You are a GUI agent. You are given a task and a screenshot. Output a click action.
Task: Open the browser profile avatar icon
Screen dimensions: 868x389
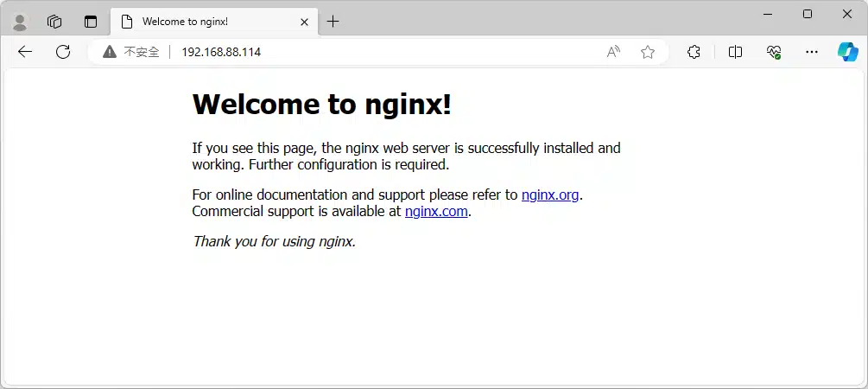[21, 22]
